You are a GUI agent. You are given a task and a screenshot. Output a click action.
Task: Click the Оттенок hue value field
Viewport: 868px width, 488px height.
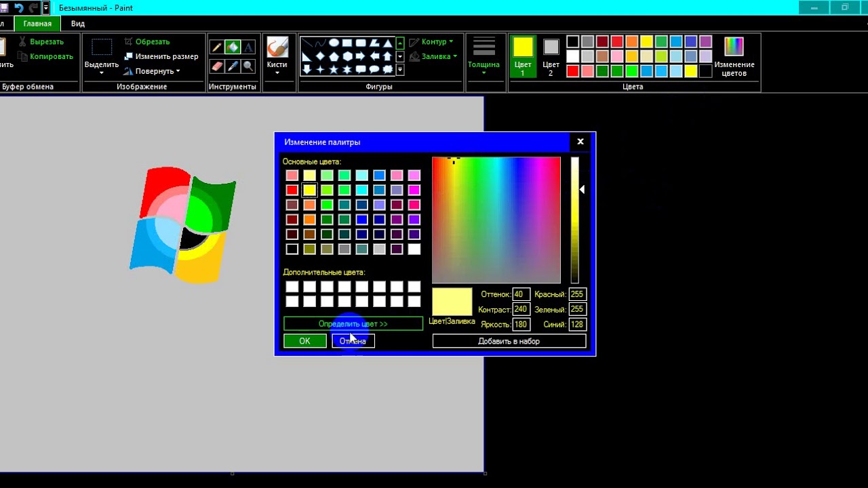521,294
